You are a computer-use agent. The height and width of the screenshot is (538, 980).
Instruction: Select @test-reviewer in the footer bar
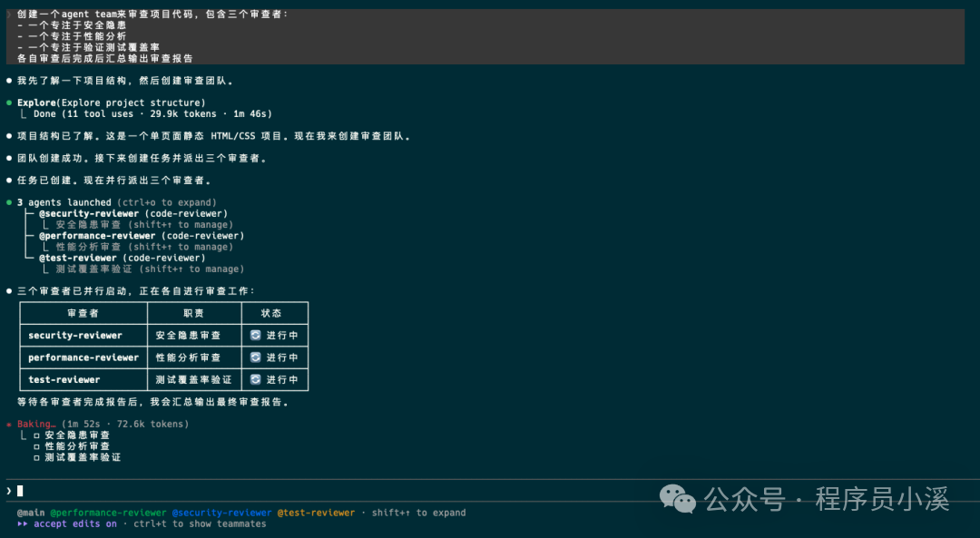[316, 513]
